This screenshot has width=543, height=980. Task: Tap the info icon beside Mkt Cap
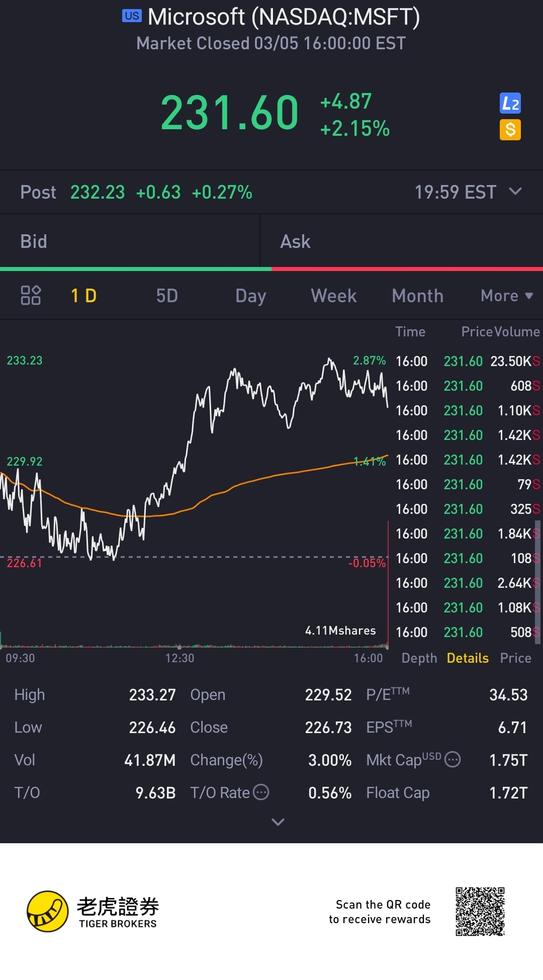pyautogui.click(x=453, y=759)
